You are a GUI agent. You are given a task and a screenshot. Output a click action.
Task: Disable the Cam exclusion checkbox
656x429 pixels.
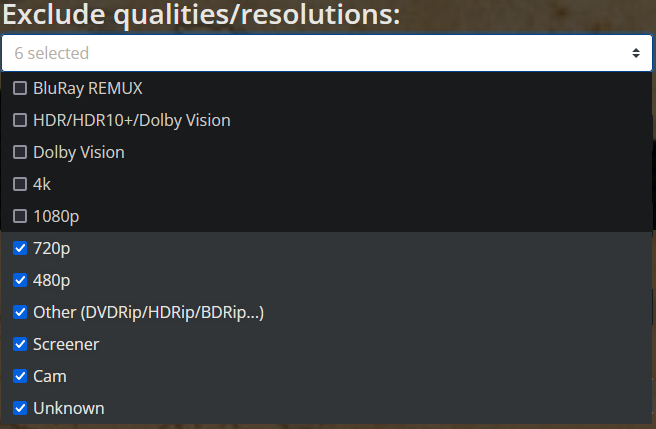(20, 376)
